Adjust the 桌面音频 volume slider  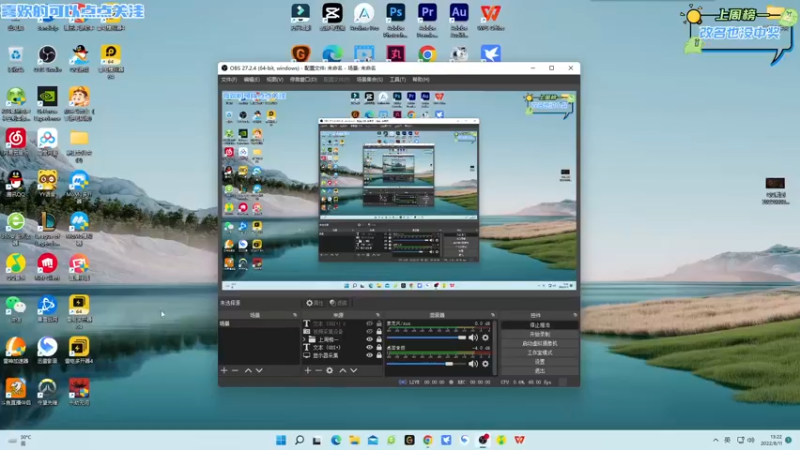pyautogui.click(x=427, y=364)
